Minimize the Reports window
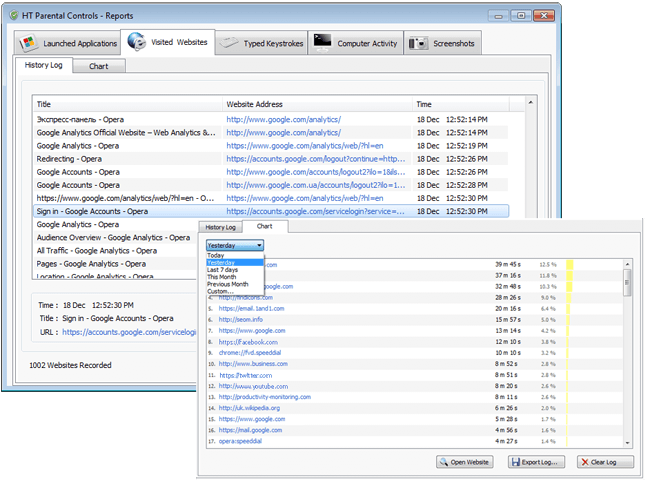This screenshot has height=486, width=650. pos(498,16)
